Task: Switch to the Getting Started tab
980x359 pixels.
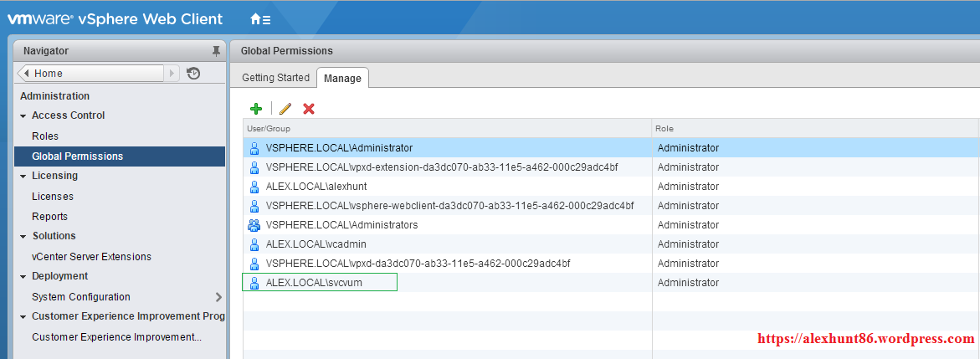Action: pyautogui.click(x=275, y=78)
